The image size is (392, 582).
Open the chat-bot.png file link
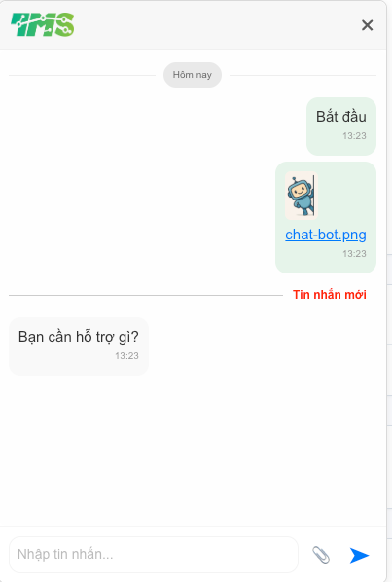click(x=326, y=235)
